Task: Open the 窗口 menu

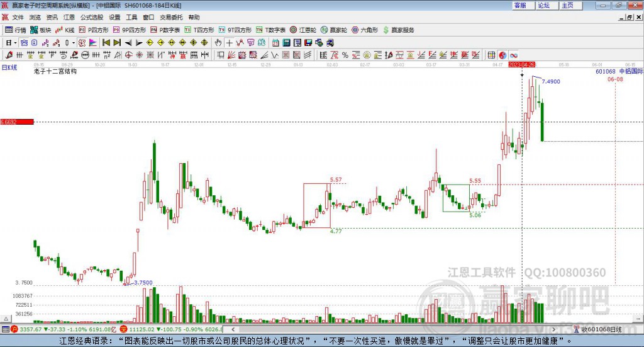Action: click(148, 17)
